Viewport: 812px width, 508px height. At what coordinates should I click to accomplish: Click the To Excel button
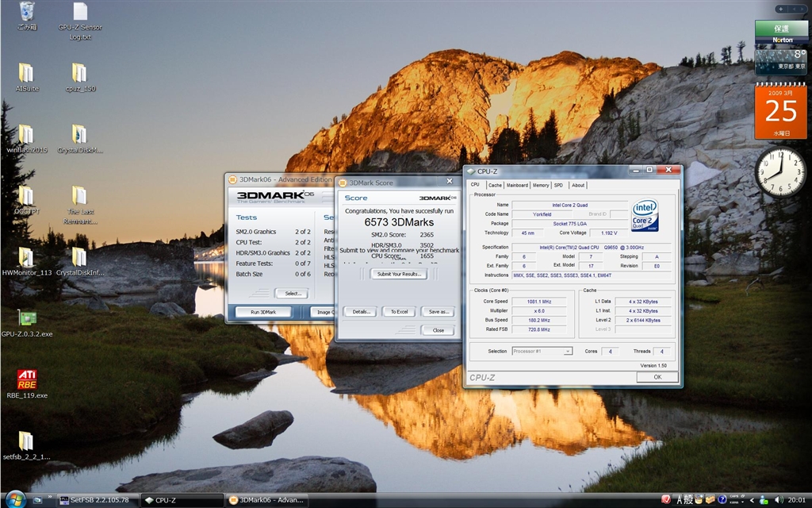pyautogui.click(x=398, y=312)
